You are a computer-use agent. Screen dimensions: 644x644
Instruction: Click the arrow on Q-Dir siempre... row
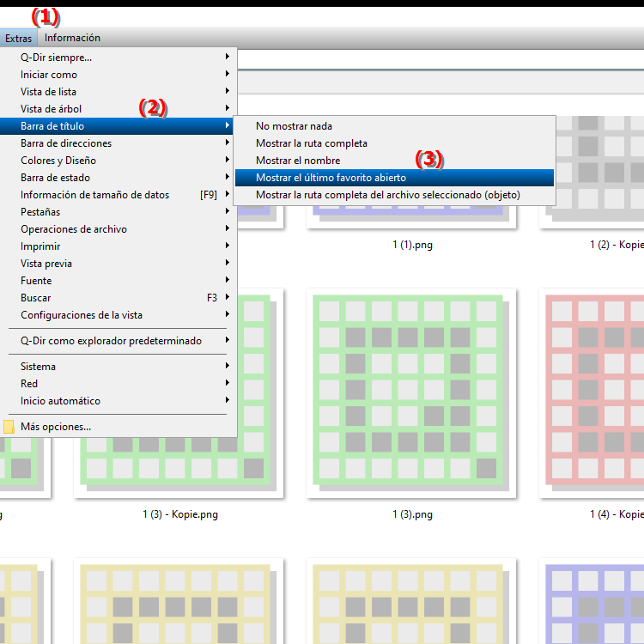point(228,57)
